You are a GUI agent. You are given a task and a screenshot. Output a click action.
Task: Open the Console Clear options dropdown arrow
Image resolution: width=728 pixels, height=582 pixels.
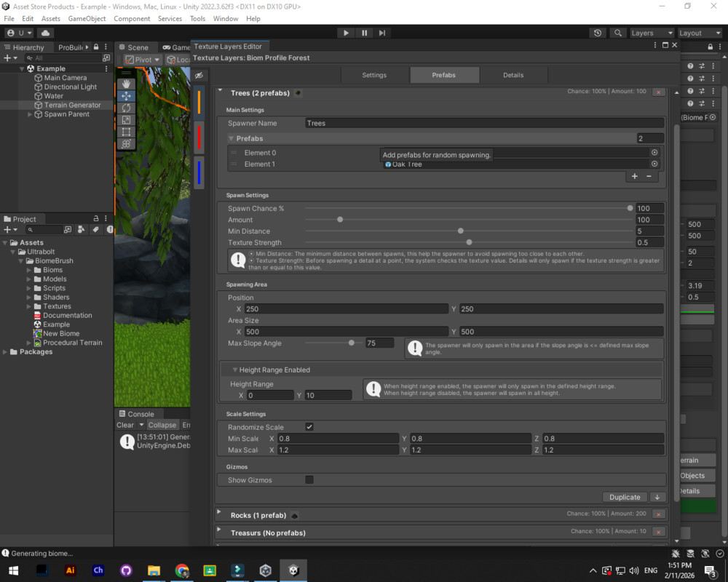[x=141, y=425]
